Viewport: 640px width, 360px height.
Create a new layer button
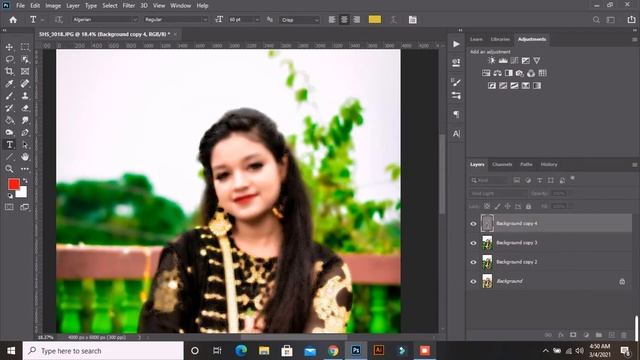point(611,335)
